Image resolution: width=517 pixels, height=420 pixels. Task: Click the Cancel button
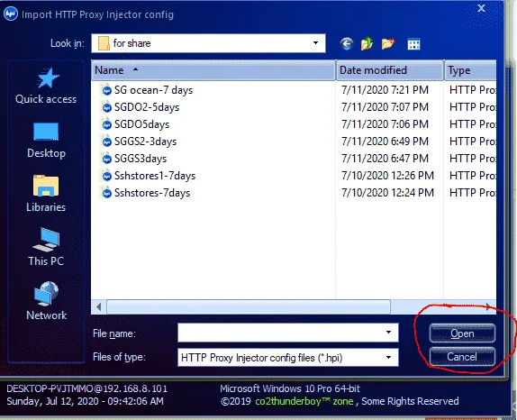click(462, 357)
